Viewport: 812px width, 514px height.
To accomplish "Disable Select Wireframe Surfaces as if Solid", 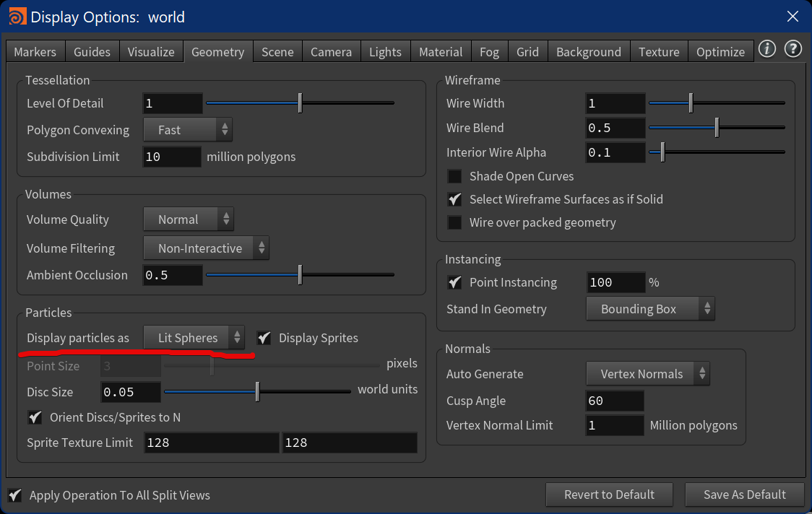I will pyautogui.click(x=454, y=199).
